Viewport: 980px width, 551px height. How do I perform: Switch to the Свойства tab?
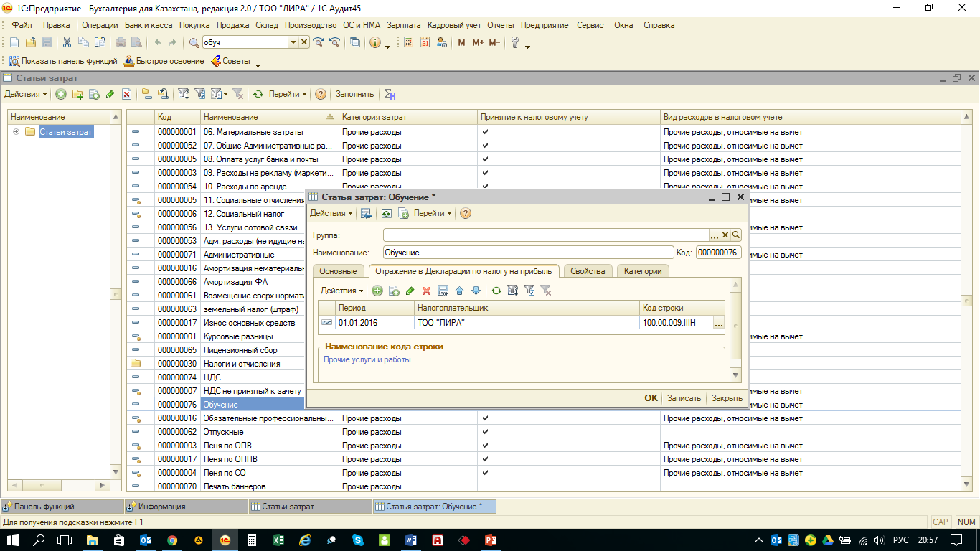click(589, 271)
